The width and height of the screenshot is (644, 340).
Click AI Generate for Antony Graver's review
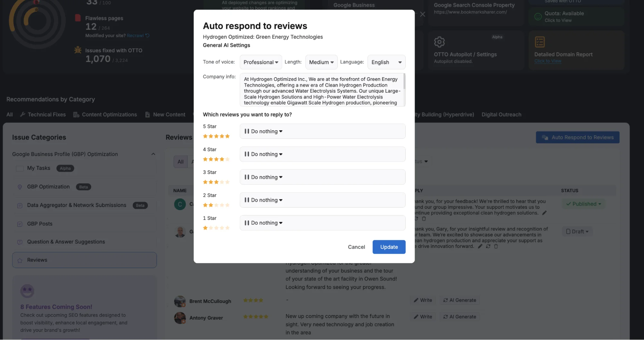pyautogui.click(x=459, y=317)
